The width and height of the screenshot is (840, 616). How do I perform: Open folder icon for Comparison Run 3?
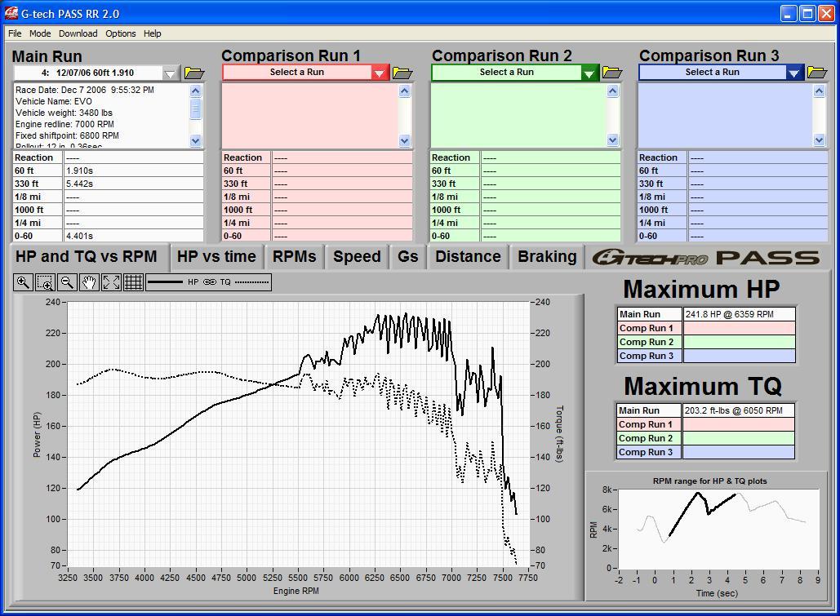817,73
